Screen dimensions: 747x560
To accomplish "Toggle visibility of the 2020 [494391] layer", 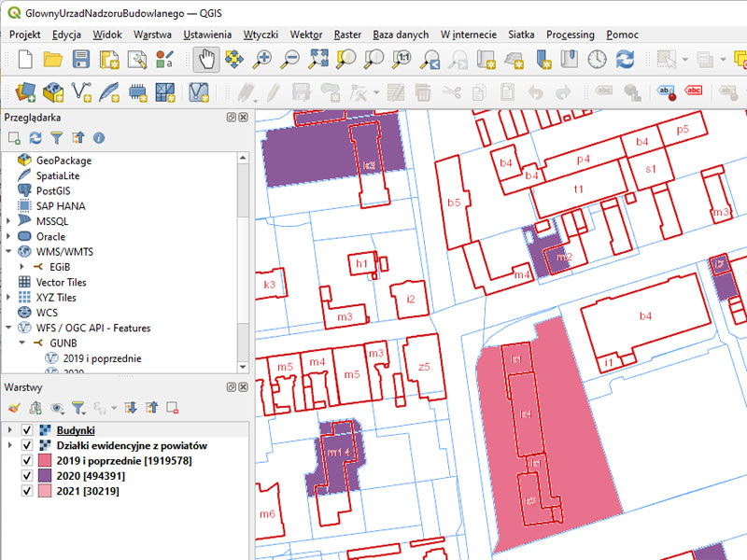I will pyautogui.click(x=27, y=476).
